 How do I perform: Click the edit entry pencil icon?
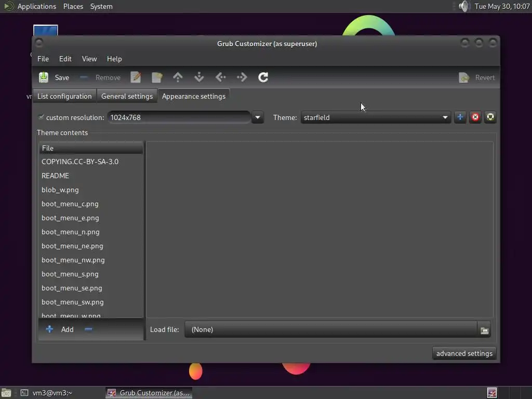pyautogui.click(x=136, y=77)
